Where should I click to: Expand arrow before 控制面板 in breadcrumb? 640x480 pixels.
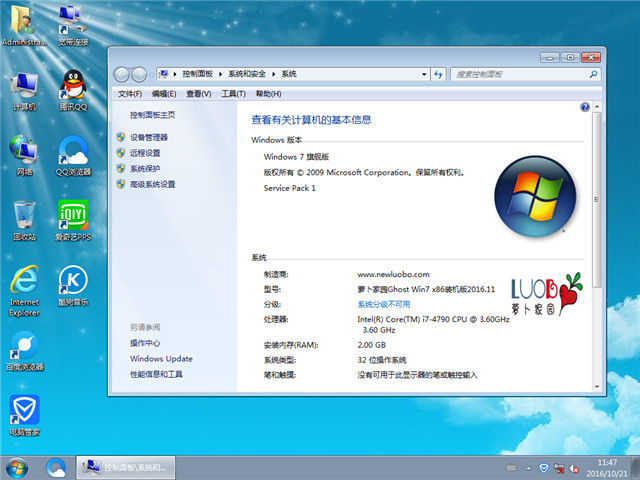click(175, 74)
